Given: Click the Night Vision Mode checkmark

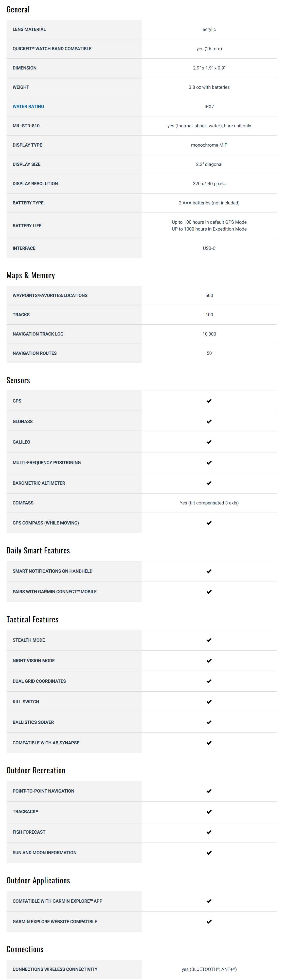Looking at the screenshot, I should (209, 661).
